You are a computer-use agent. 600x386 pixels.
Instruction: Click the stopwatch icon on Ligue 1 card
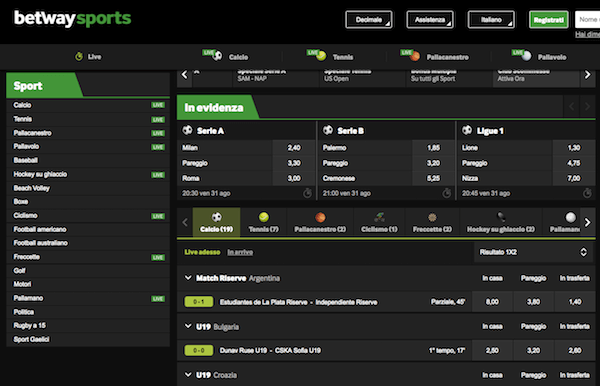click(587, 193)
